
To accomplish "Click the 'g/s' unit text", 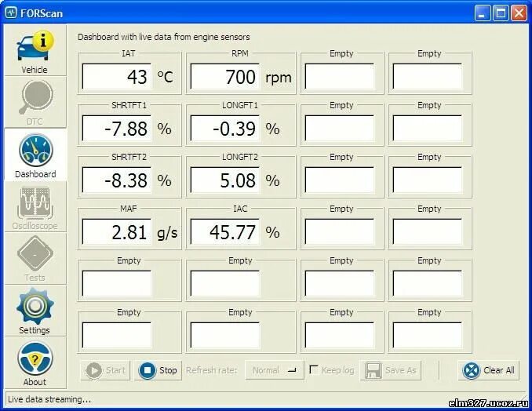I will coord(167,233).
